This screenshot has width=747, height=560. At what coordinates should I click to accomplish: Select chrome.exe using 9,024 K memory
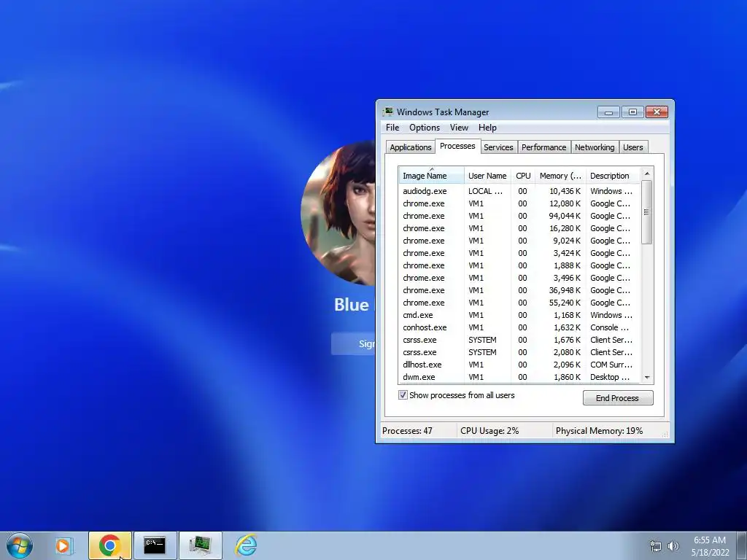point(519,241)
